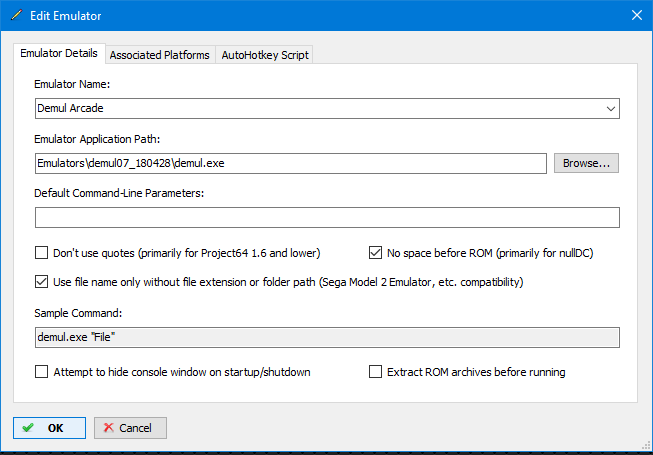Open the AutoHotkey Script tab
This screenshot has height=455, width=653.
point(265,55)
